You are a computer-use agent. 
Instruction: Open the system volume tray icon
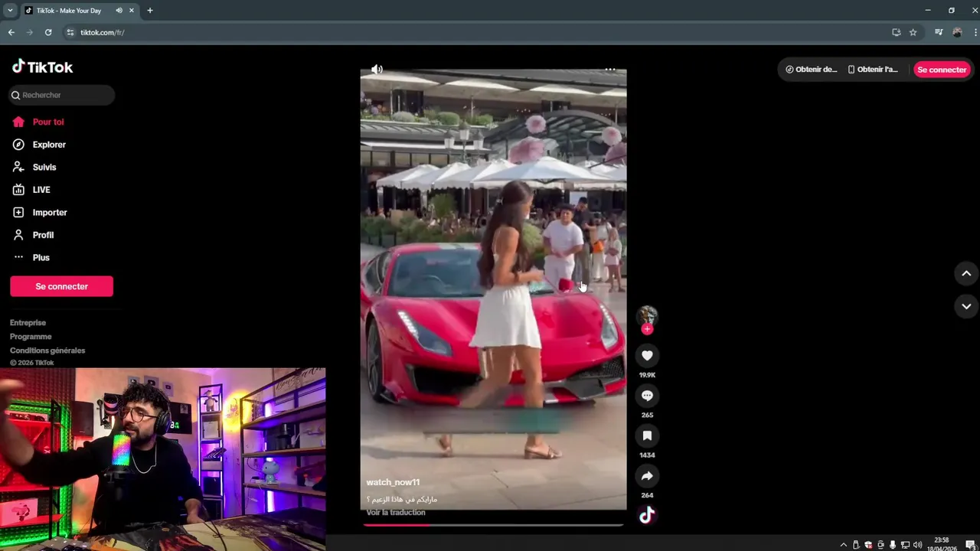coord(917,545)
